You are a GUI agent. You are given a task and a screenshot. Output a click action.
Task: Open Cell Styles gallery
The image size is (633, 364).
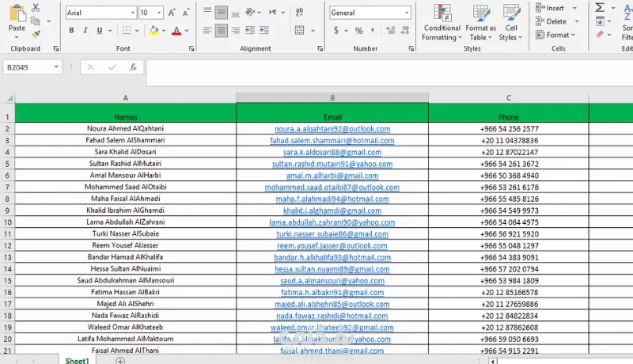[x=510, y=22]
